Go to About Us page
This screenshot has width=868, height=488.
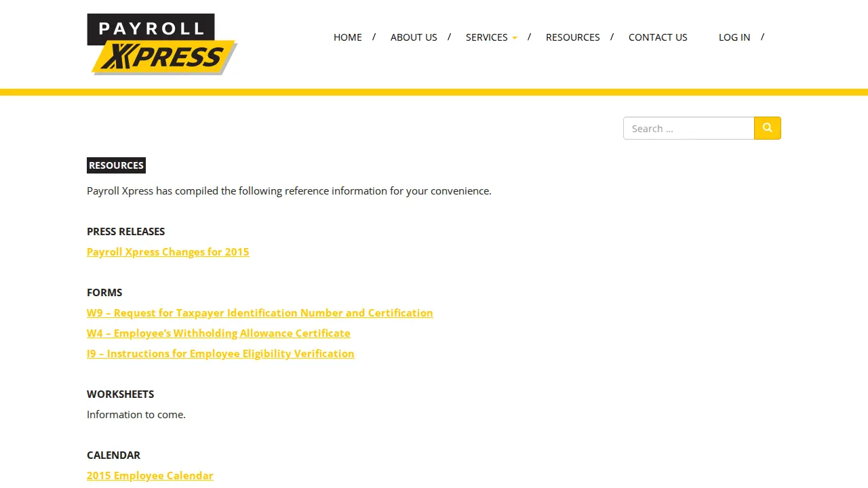point(414,37)
